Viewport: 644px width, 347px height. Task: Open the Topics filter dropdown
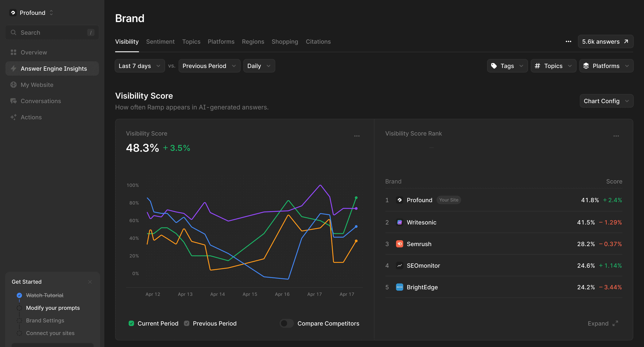554,66
